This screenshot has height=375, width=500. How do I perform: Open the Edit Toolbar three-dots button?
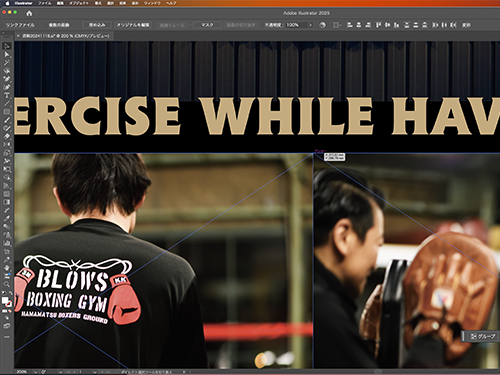(7, 337)
